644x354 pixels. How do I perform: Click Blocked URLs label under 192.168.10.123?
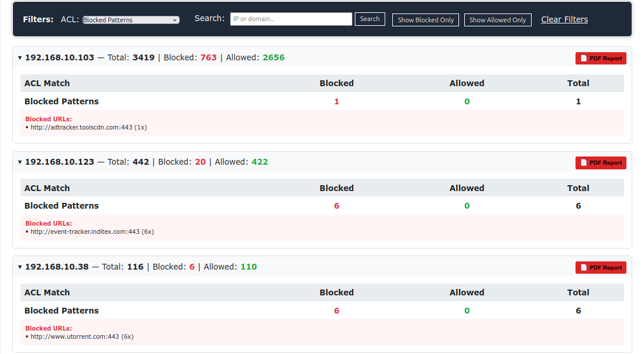[x=49, y=224]
